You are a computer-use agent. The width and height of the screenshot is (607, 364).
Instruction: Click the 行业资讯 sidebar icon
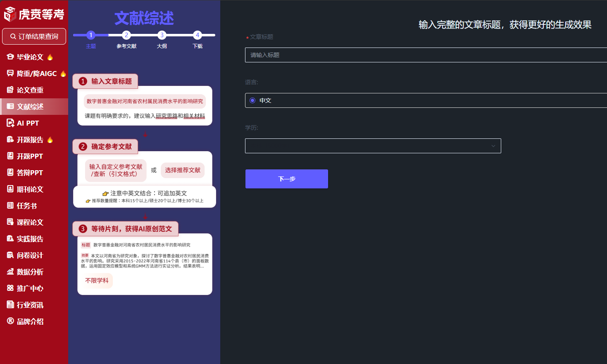click(10, 305)
